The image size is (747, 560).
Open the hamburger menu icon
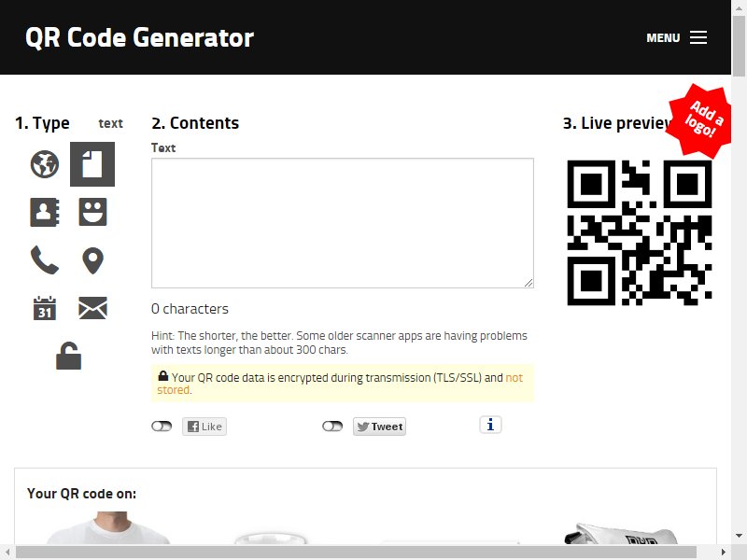coord(698,37)
